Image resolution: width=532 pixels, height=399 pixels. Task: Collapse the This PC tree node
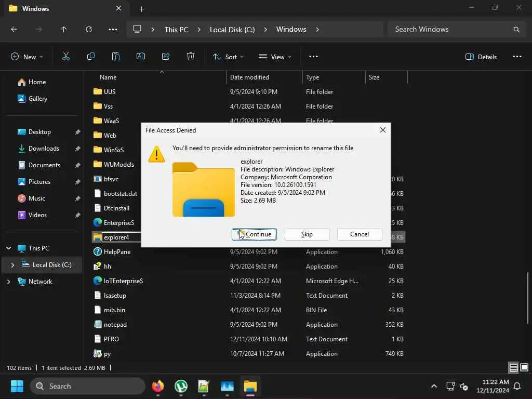pos(8,248)
